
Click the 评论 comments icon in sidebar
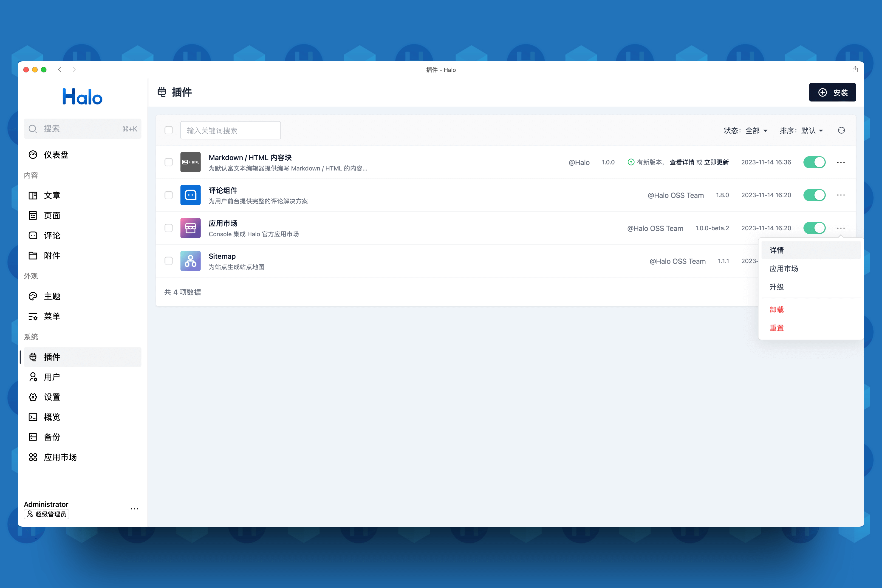tap(33, 235)
